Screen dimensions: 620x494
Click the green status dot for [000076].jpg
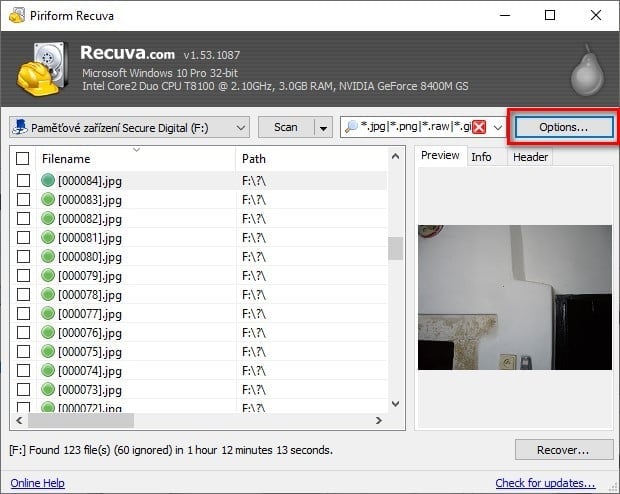click(x=48, y=332)
